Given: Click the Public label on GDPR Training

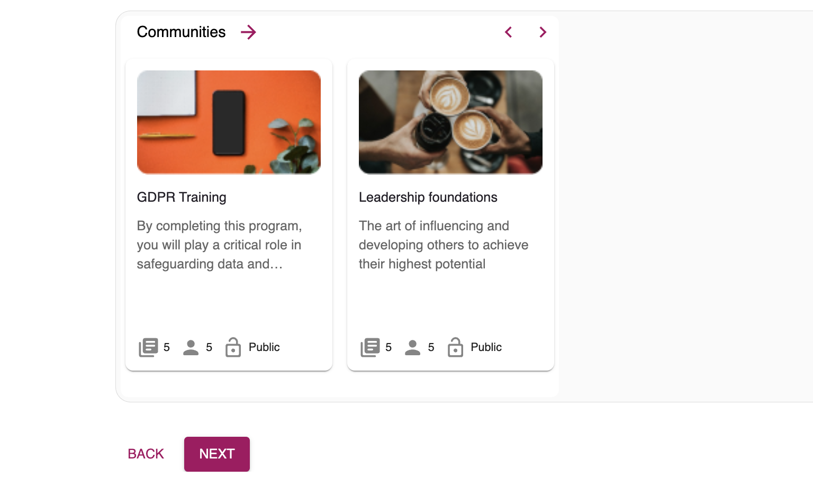Looking at the screenshot, I should pyautogui.click(x=264, y=347).
